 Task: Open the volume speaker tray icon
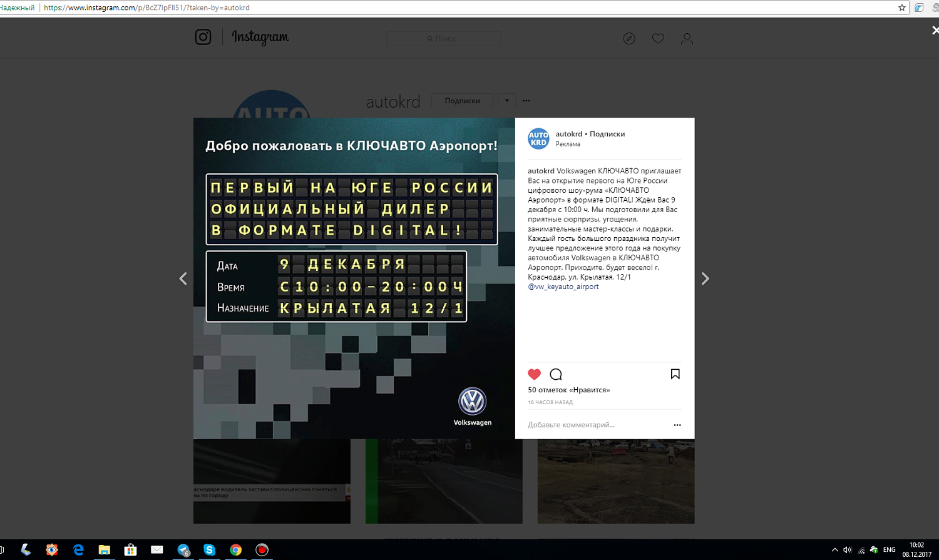pyautogui.click(x=848, y=550)
